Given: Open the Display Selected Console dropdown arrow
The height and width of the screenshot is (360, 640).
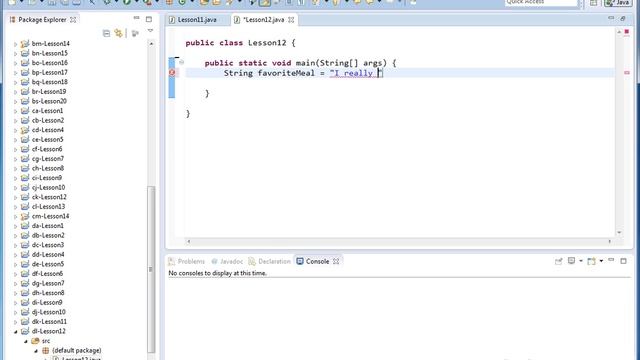Looking at the screenshot, I should click(x=581, y=261).
